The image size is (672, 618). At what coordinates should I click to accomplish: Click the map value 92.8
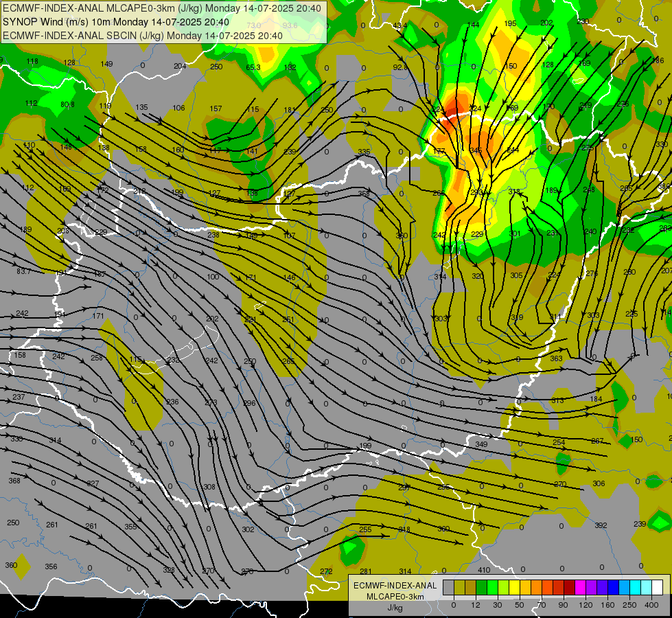coord(400,67)
